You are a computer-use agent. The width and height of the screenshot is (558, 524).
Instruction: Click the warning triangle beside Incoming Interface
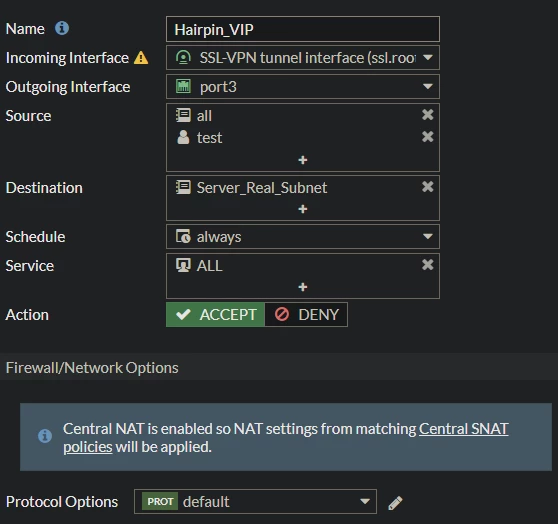pyautogui.click(x=141, y=58)
